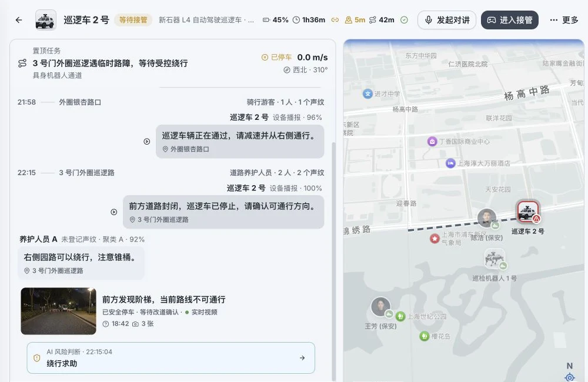Click the 樱花岛 green map pin
The width and height of the screenshot is (588, 382).
[x=424, y=336]
